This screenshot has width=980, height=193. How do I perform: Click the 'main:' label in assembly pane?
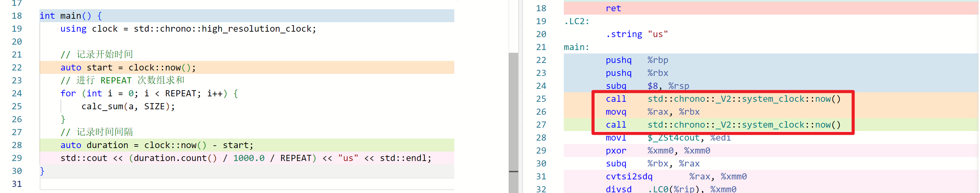576,47
